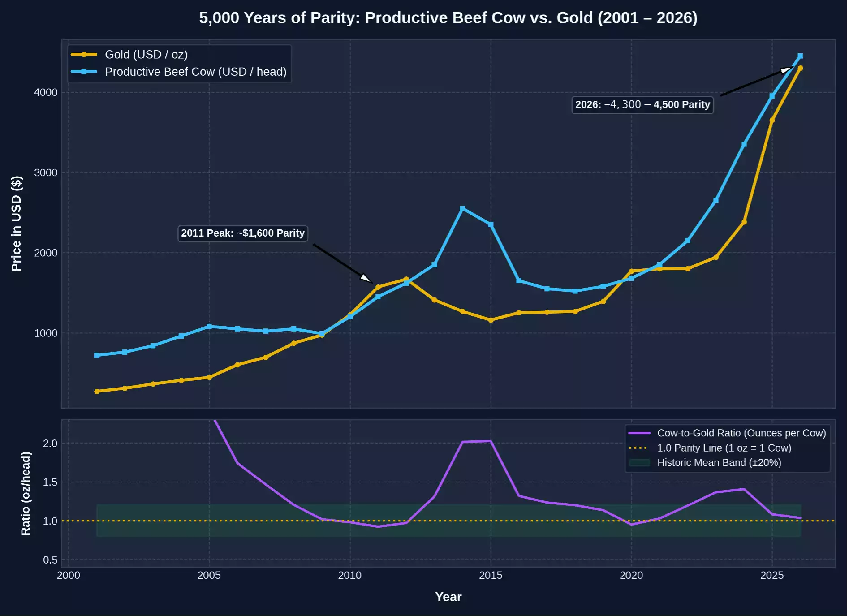The image size is (849, 616).
Task: Click the 2000 year tick label
Action: (69, 576)
